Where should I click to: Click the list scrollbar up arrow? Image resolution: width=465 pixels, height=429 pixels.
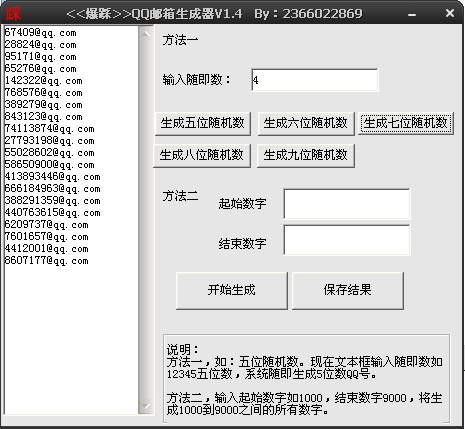(146, 33)
